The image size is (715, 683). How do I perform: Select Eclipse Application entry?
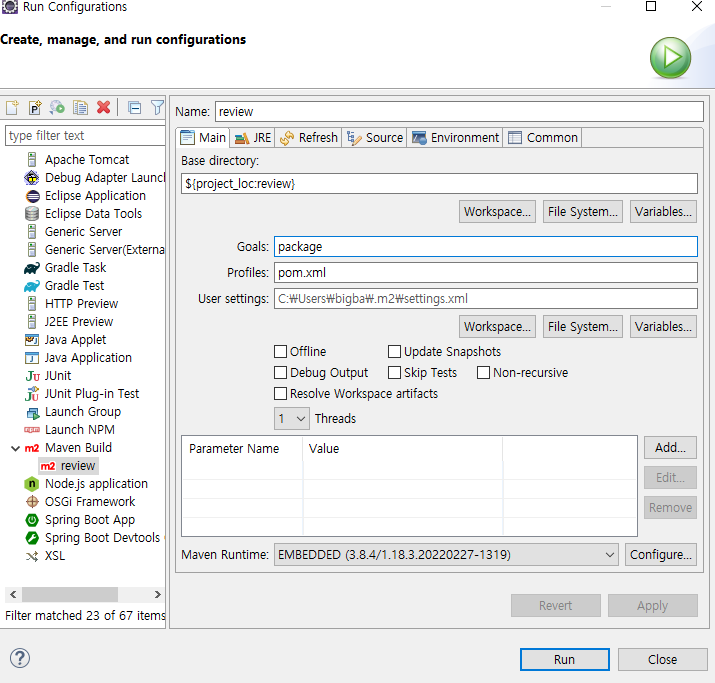click(x=95, y=196)
